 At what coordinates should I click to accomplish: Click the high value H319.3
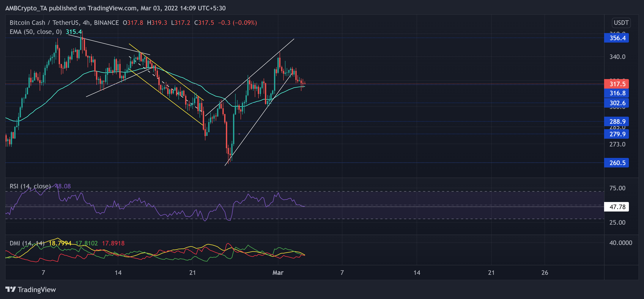[x=157, y=23]
